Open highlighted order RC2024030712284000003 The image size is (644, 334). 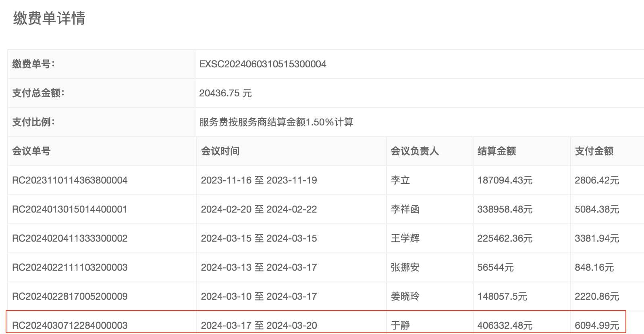pos(70,325)
